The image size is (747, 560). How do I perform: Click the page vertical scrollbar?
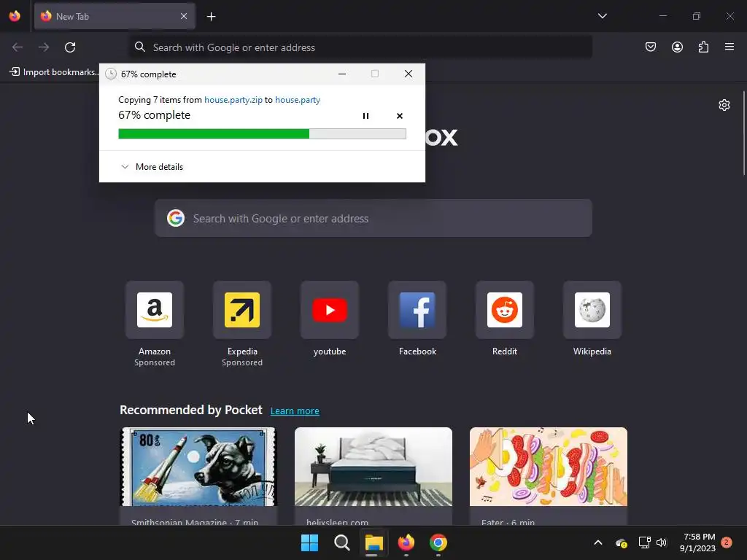pyautogui.click(x=743, y=133)
